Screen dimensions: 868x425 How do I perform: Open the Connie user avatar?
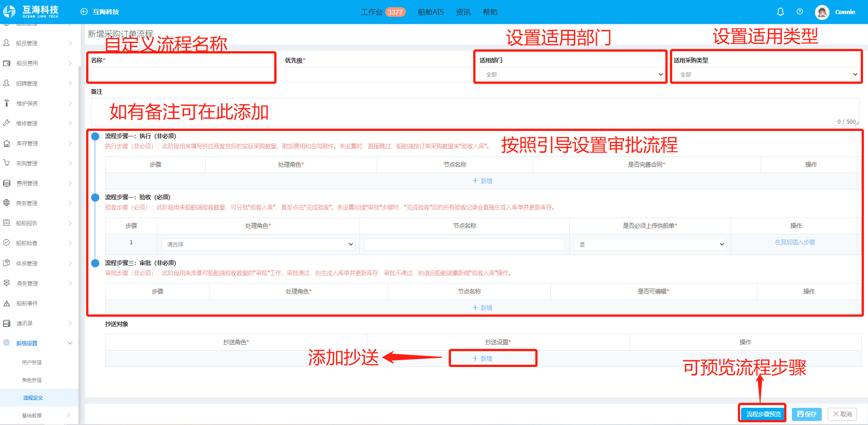click(822, 12)
